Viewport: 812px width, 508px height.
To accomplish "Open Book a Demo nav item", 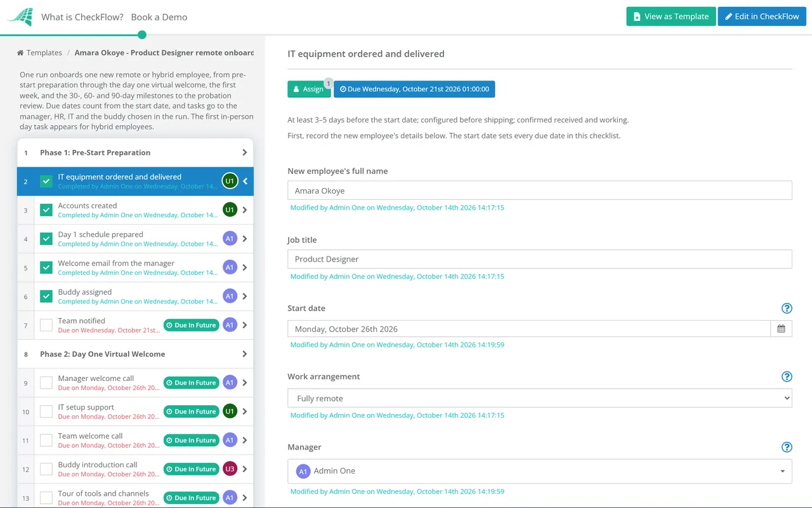I will [x=159, y=17].
